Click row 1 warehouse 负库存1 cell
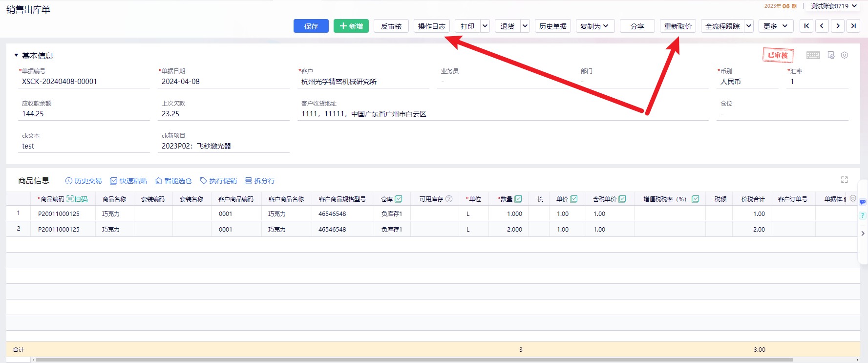Screen dimensions: 868x363 [x=393, y=214]
